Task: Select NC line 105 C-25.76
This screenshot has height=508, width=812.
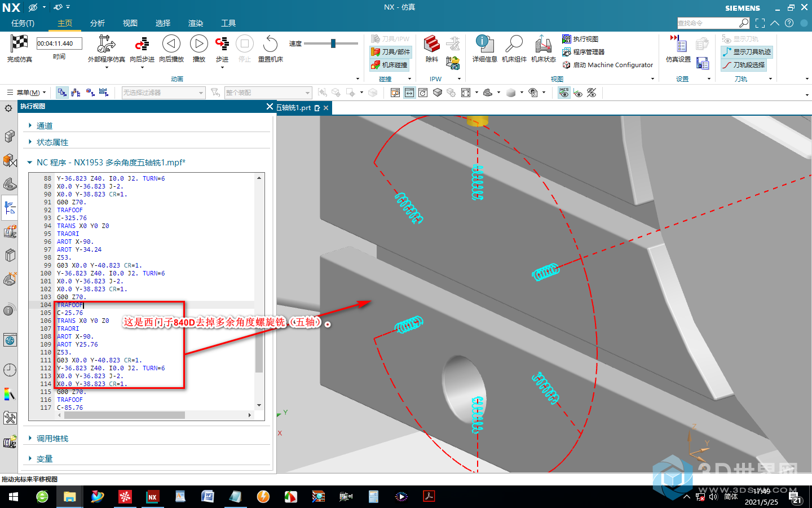Action: point(70,313)
